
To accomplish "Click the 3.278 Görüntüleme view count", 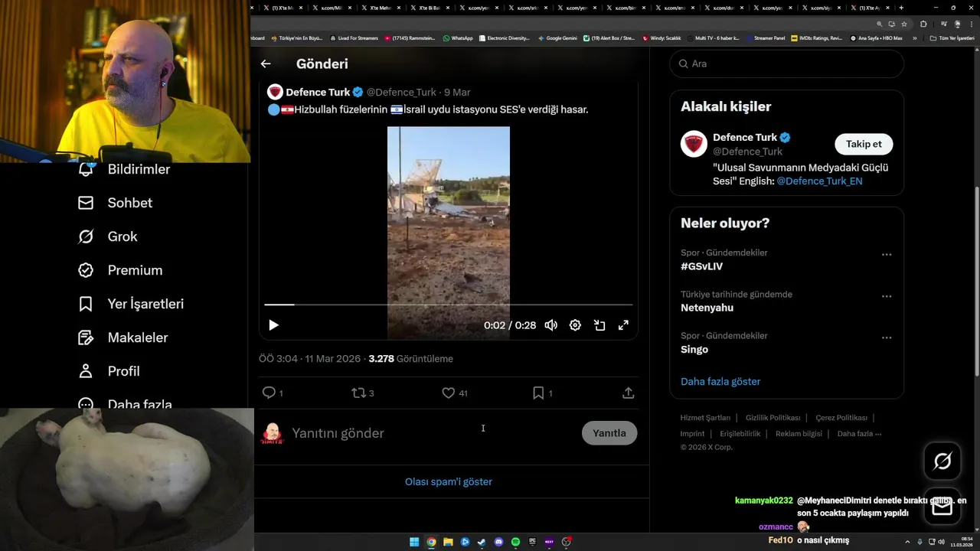I will pyautogui.click(x=411, y=359).
